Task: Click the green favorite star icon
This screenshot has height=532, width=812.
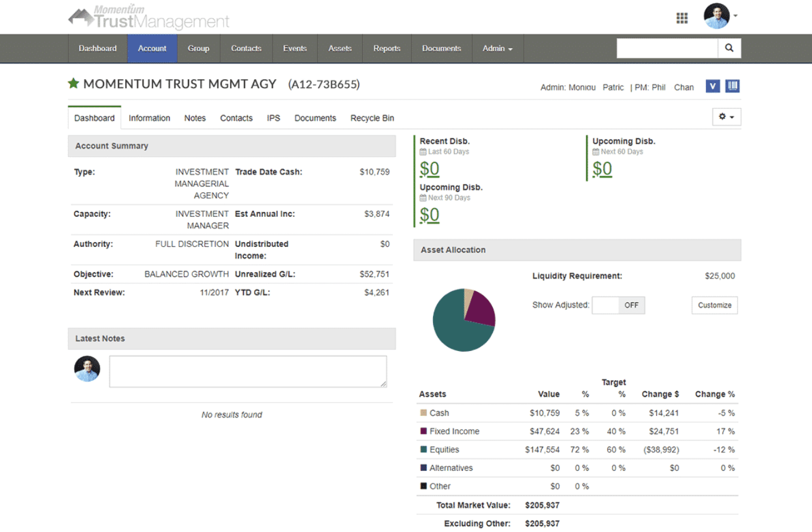Action: [x=74, y=84]
